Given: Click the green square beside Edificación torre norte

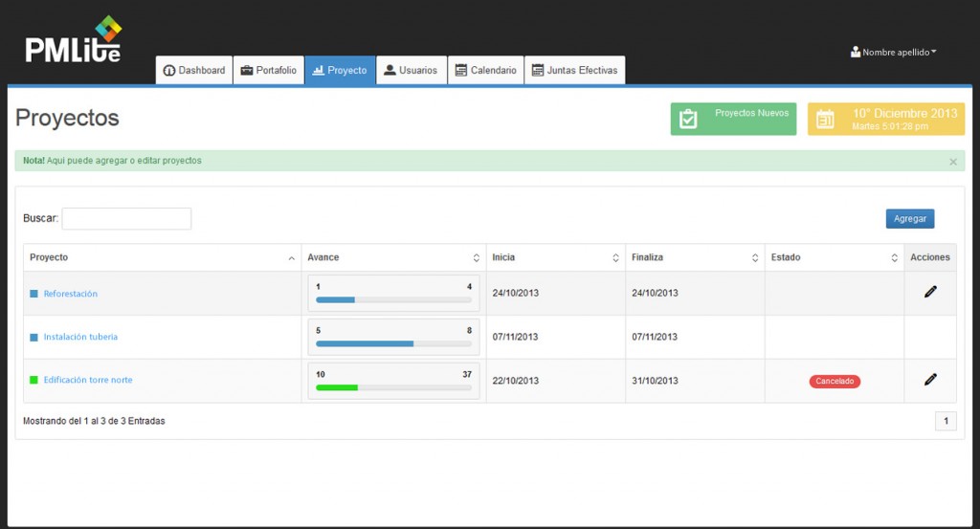Looking at the screenshot, I should 33,380.
